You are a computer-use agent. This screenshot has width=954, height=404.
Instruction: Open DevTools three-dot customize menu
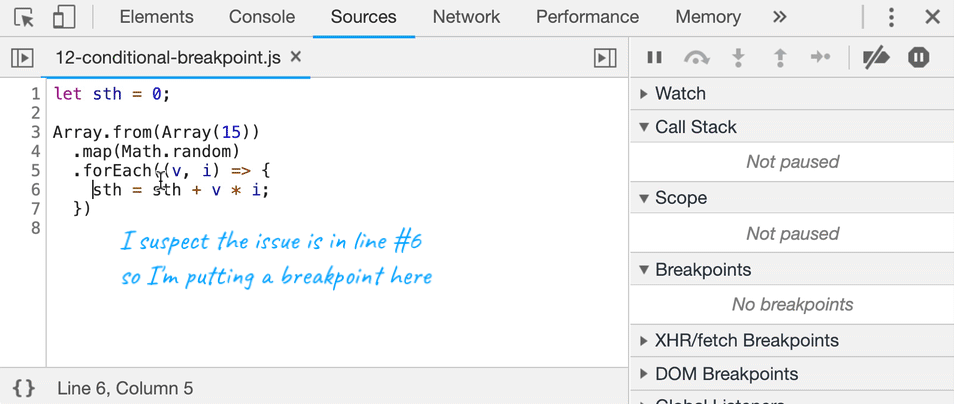[891, 18]
